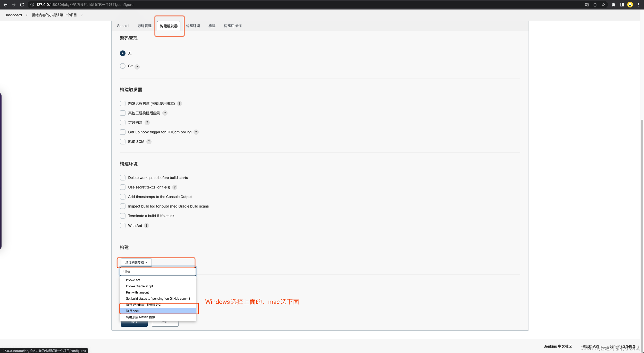Open help for 触发远程构建
Viewport: 644px width, 353px height.
coord(179,104)
